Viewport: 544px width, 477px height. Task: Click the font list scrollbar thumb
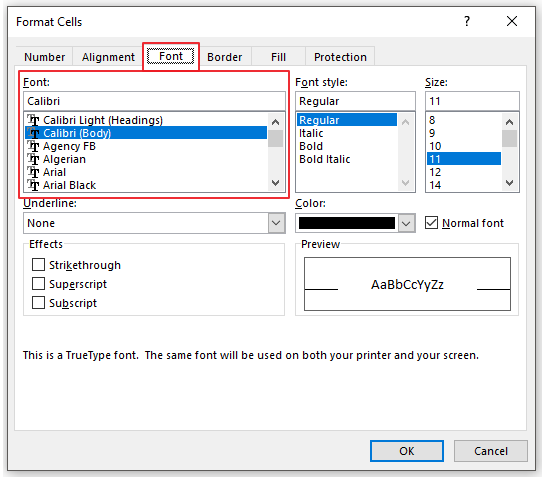275,139
